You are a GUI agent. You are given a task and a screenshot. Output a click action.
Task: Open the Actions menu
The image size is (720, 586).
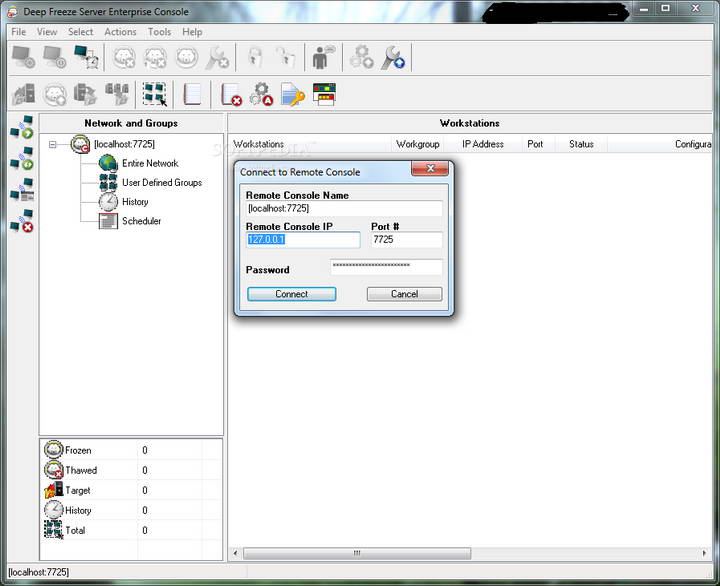point(120,32)
